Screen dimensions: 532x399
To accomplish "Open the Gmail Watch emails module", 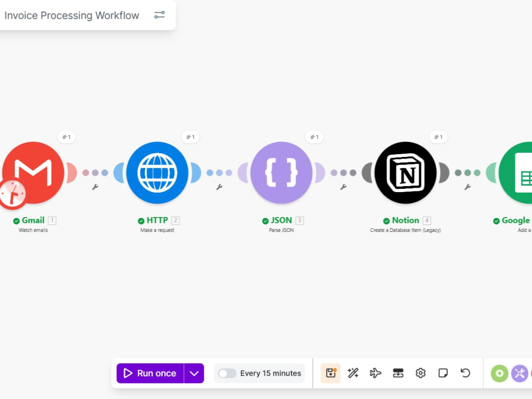I will tap(33, 173).
